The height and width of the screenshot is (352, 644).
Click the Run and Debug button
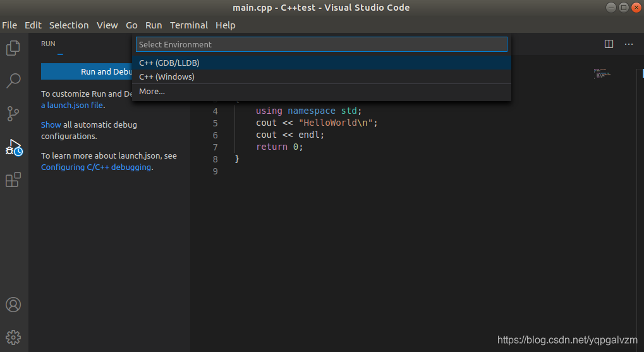[87, 71]
